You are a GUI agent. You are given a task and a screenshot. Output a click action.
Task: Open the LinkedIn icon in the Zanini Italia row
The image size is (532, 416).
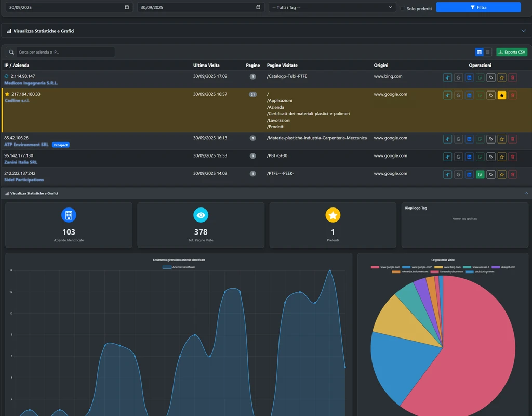(469, 157)
